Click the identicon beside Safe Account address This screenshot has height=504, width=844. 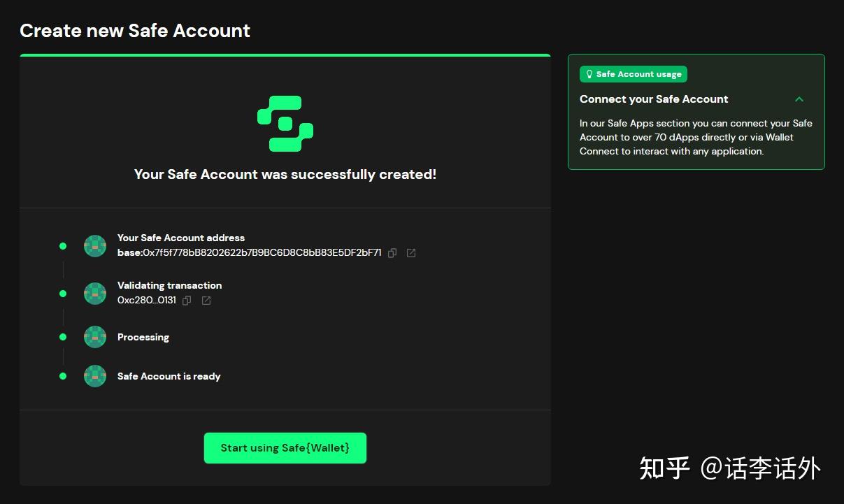point(95,246)
